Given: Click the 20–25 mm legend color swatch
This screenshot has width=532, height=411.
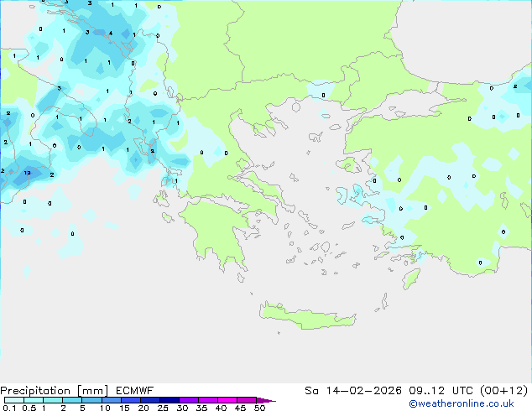Looking at the screenshot, I should click(150, 400).
